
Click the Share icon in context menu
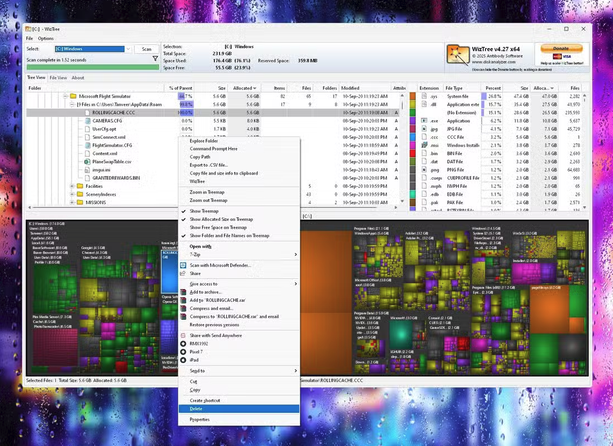(183, 274)
